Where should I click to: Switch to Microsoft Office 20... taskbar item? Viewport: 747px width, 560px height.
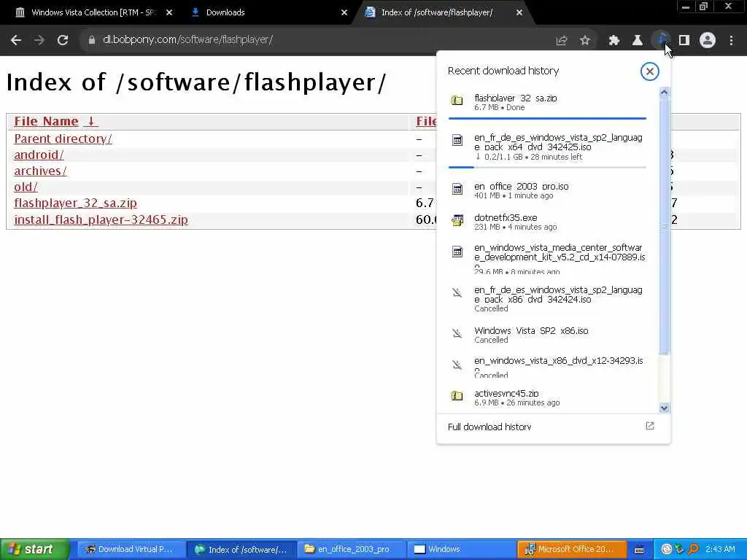[572, 550]
